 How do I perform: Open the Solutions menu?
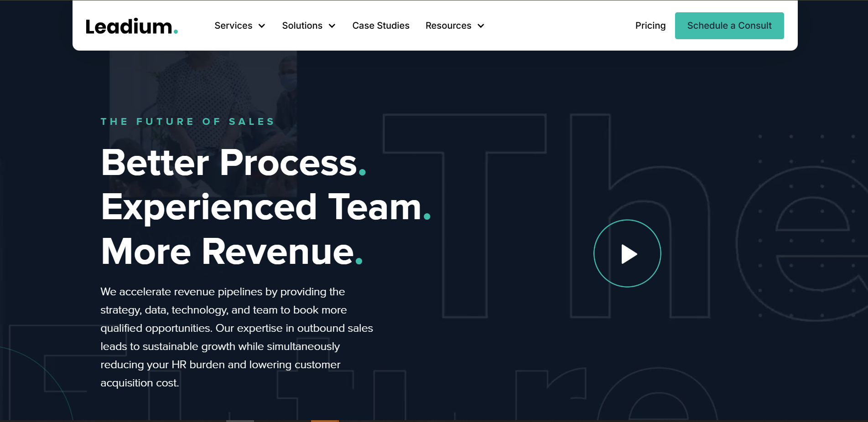pyautogui.click(x=302, y=26)
